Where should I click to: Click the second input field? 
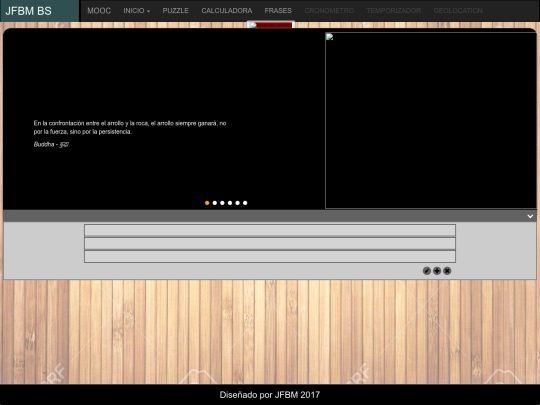(270, 243)
